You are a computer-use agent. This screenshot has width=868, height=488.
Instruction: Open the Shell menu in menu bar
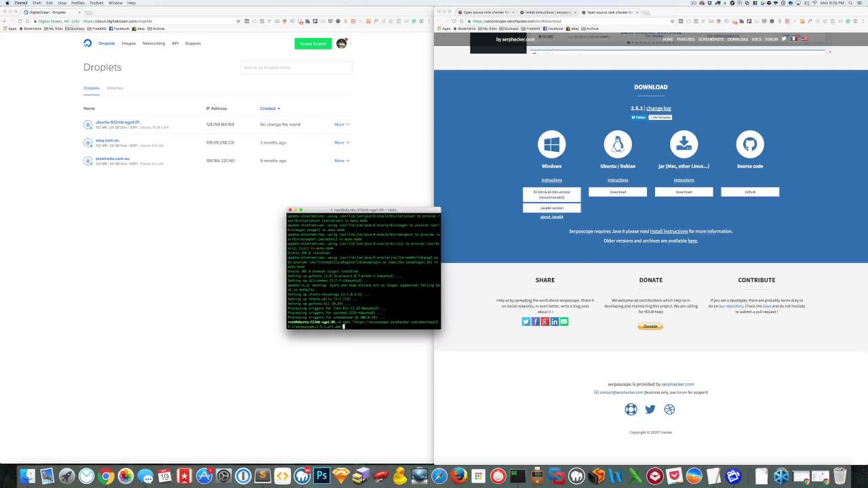[x=37, y=3]
